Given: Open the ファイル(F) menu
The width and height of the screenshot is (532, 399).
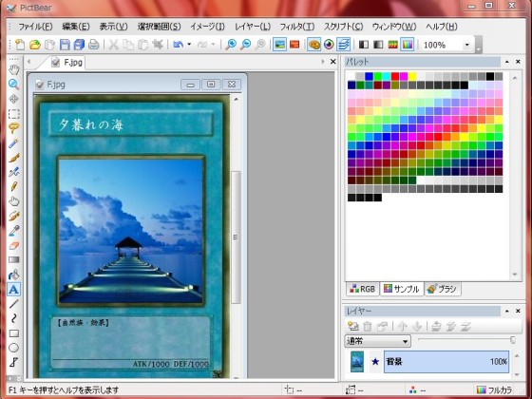Looking at the screenshot, I should pos(35,27).
